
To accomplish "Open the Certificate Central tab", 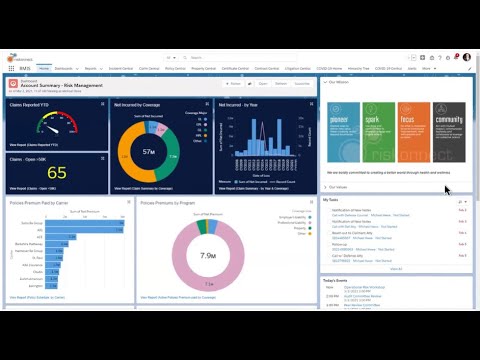I will pyautogui.click(x=235, y=68).
